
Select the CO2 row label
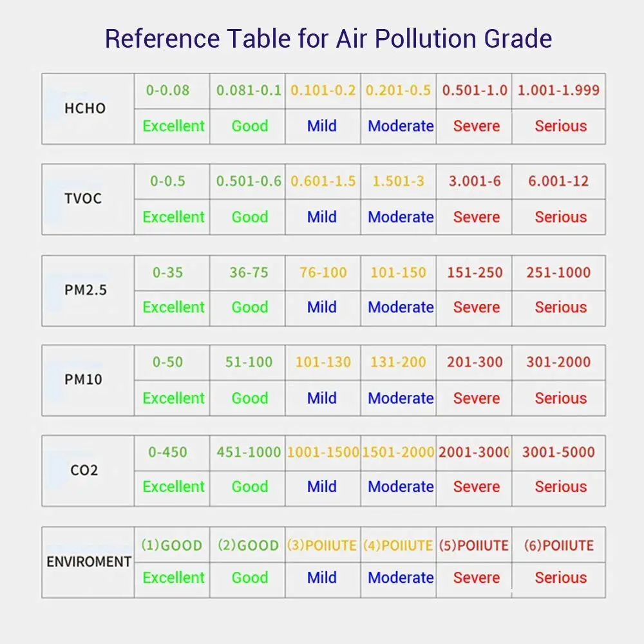(84, 470)
